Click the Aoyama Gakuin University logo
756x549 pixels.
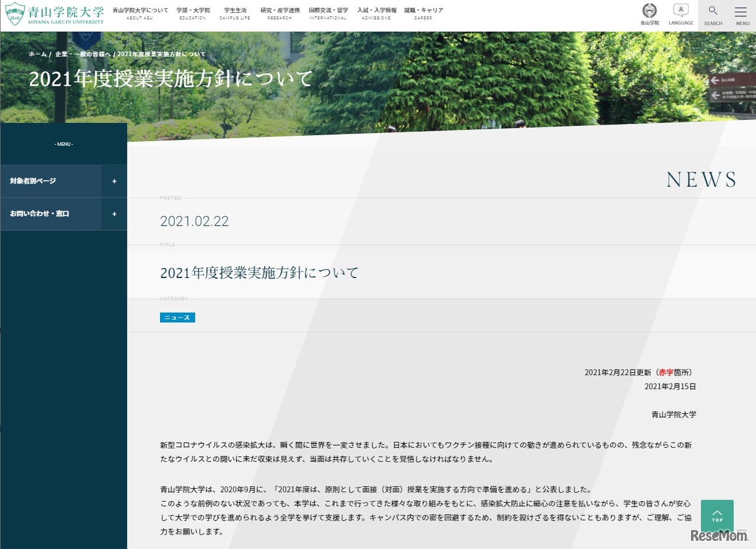(54, 14)
